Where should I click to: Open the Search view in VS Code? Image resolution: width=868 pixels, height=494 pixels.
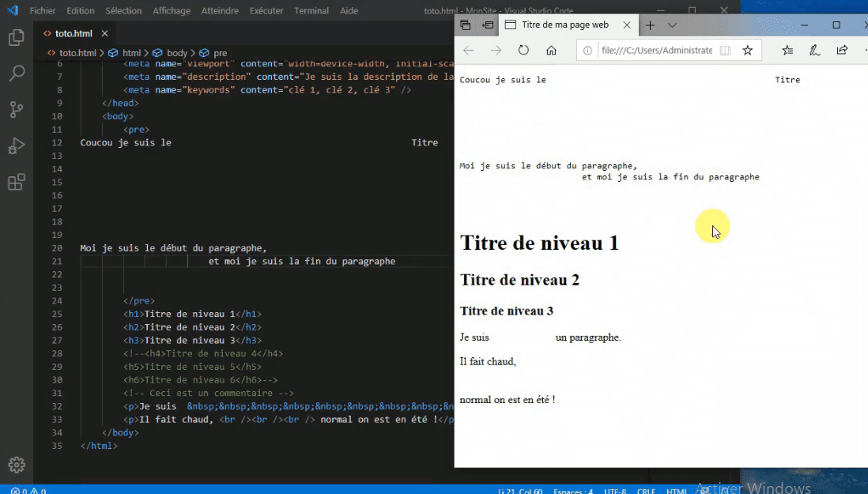coord(17,74)
